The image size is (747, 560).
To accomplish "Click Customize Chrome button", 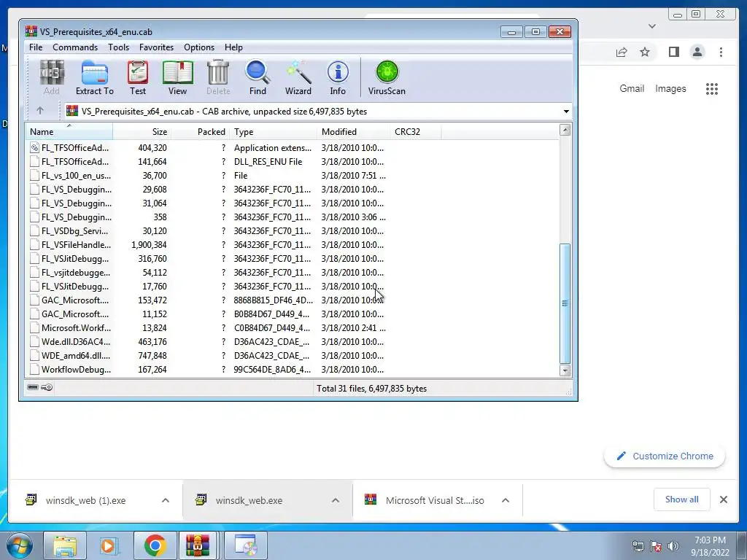I will [665, 456].
